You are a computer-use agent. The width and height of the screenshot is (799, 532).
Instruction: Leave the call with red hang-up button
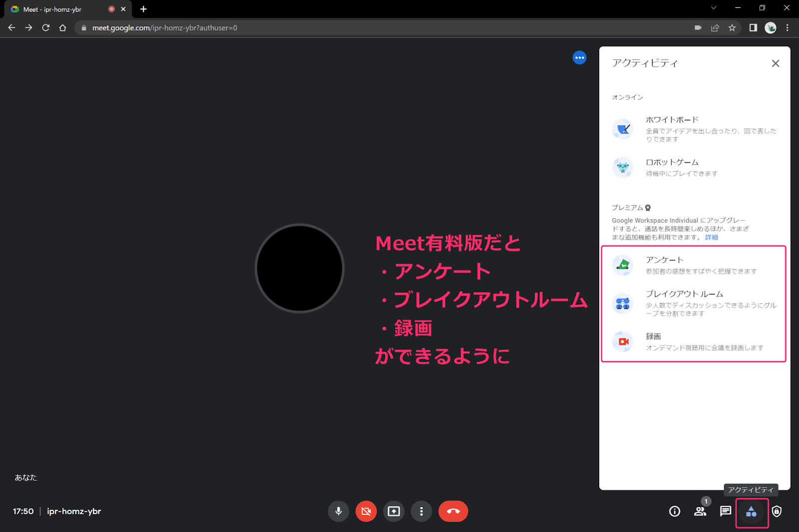tap(453, 511)
